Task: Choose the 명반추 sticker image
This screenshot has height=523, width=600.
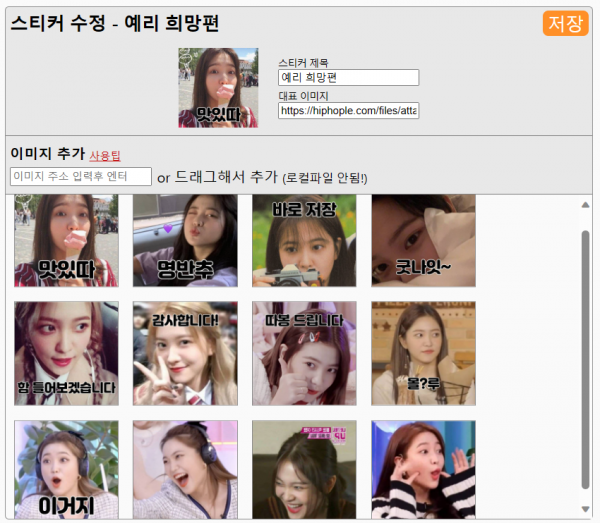Action: tap(185, 241)
